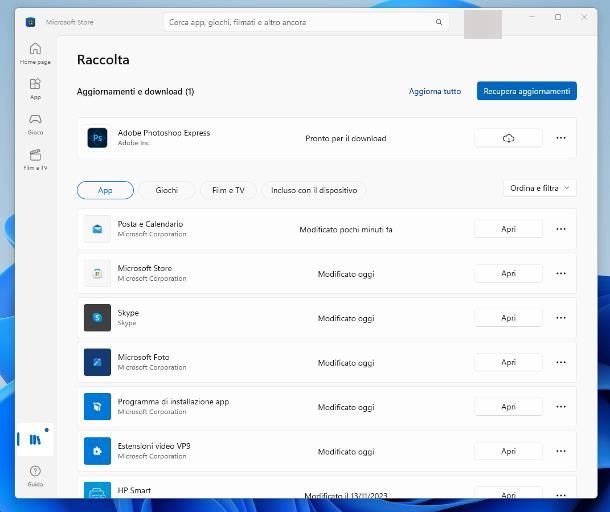Open more options for Programma di installazione app
The image size is (610, 512).
[561, 407]
